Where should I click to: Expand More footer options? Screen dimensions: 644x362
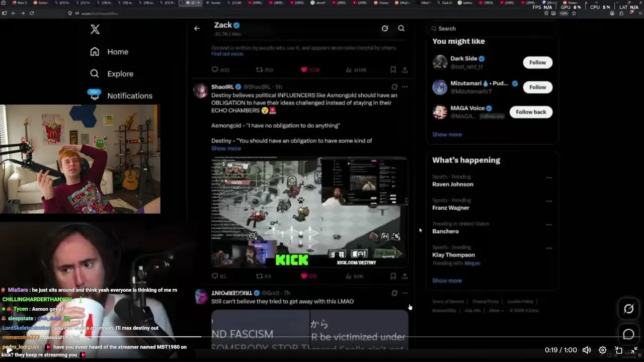(x=496, y=310)
